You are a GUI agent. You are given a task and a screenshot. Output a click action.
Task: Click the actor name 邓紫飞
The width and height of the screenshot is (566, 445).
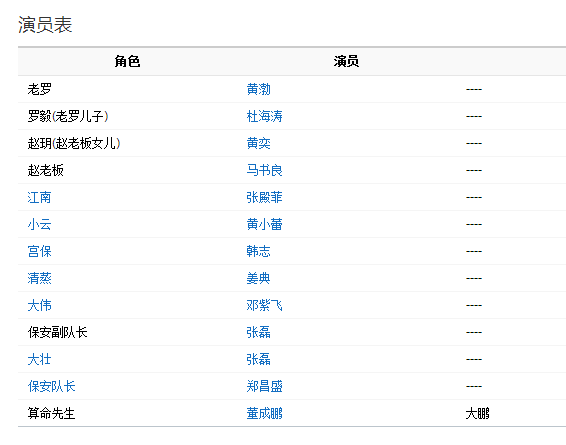pyautogui.click(x=264, y=305)
